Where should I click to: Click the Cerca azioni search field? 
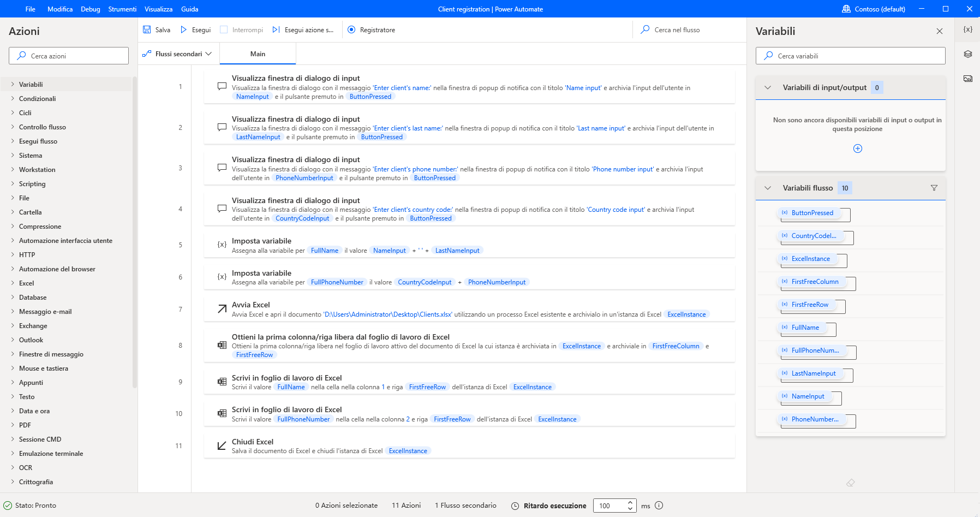click(x=69, y=56)
